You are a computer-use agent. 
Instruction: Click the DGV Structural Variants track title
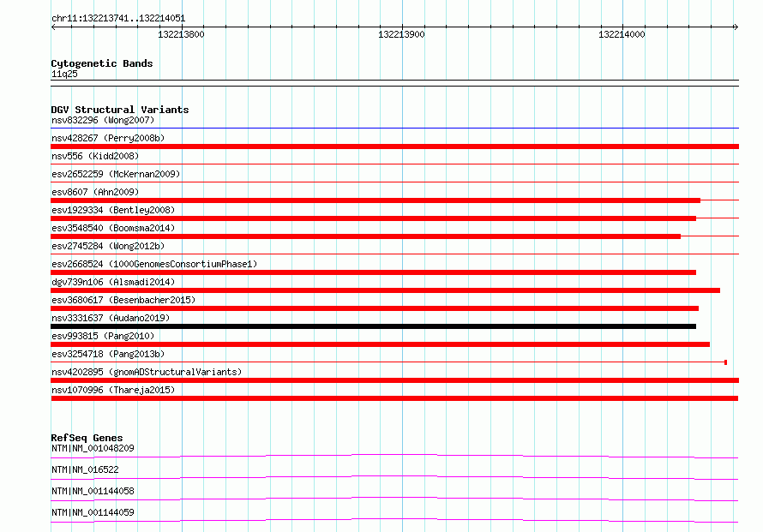point(120,110)
